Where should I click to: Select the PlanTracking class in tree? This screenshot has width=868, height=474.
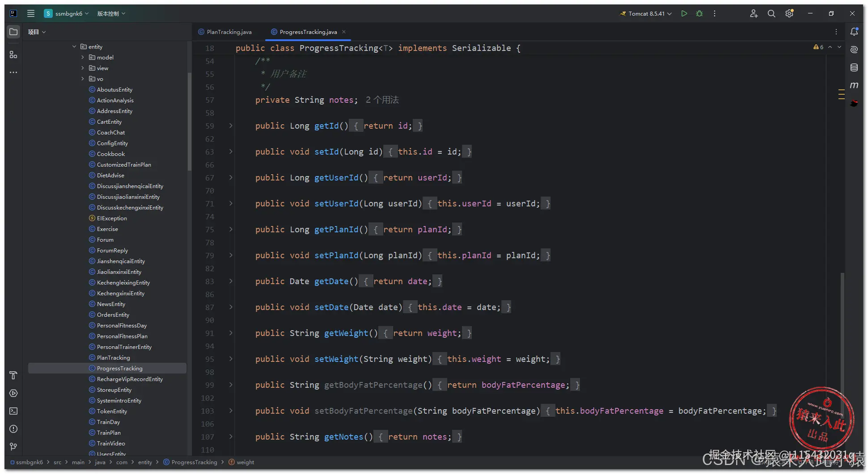click(114, 357)
